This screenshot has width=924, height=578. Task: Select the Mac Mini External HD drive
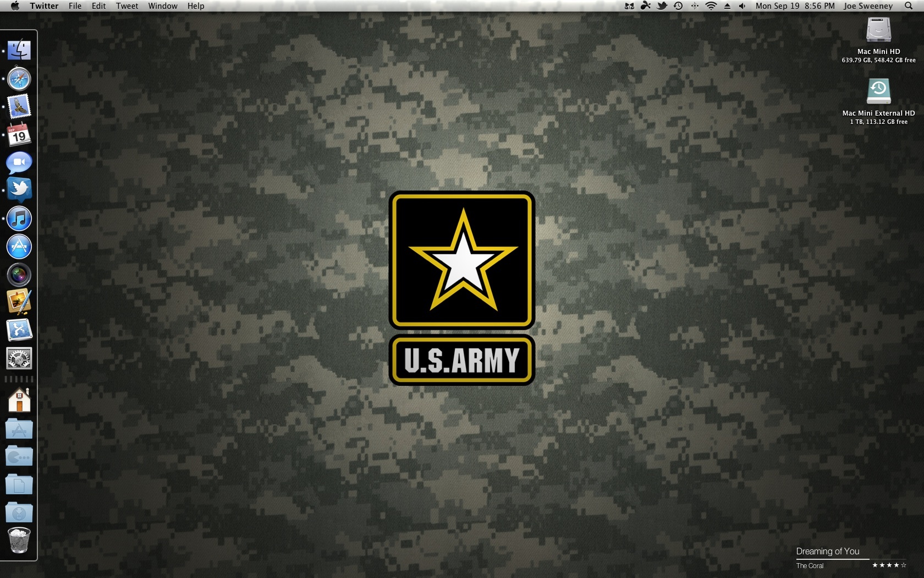click(x=878, y=91)
